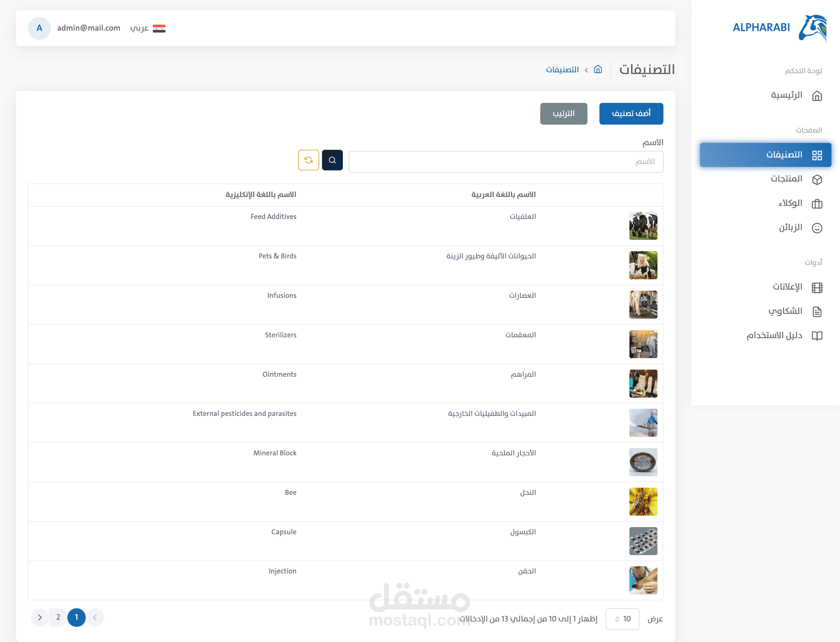Click the name (الاسم) search input field
Viewport: 840px width, 642px height.
tap(505, 162)
